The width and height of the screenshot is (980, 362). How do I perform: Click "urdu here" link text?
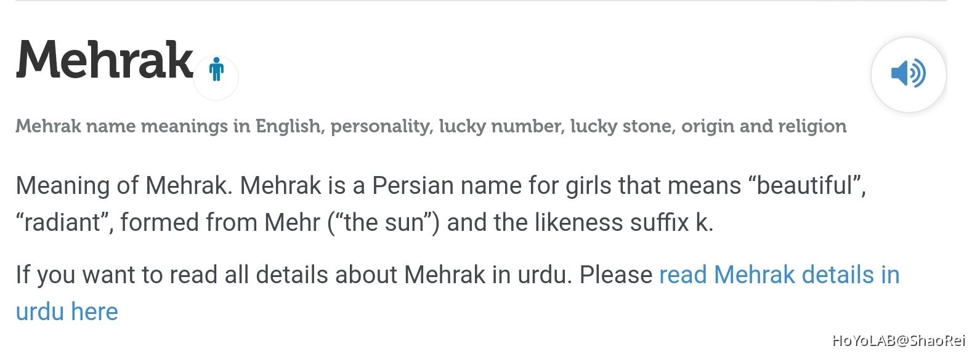tap(67, 312)
